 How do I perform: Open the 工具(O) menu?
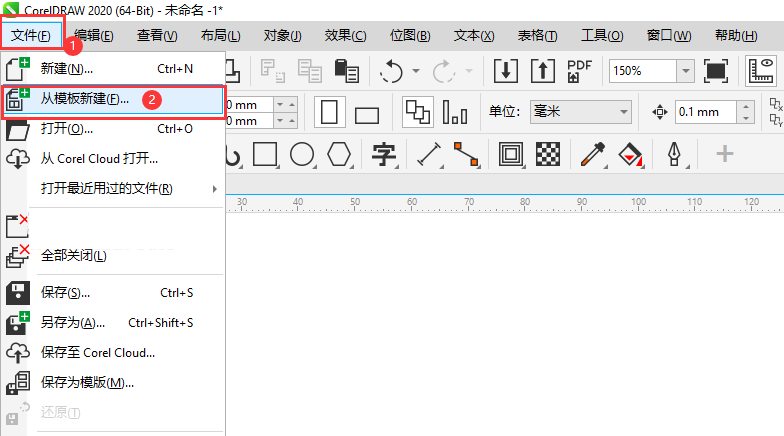(x=602, y=36)
